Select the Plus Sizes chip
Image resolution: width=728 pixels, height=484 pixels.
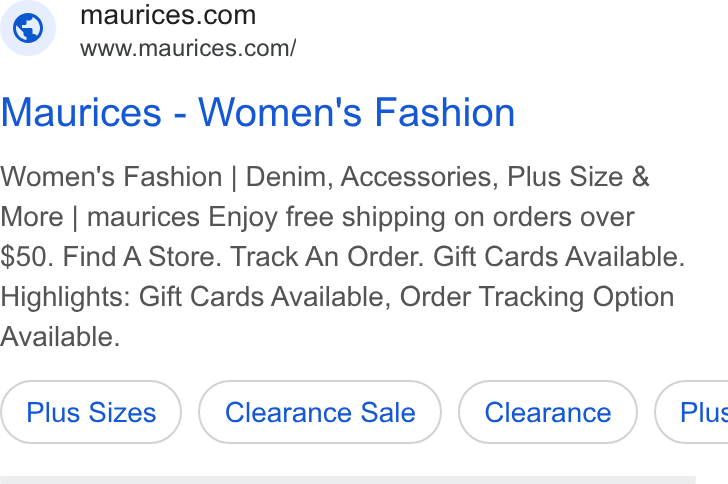point(91,412)
